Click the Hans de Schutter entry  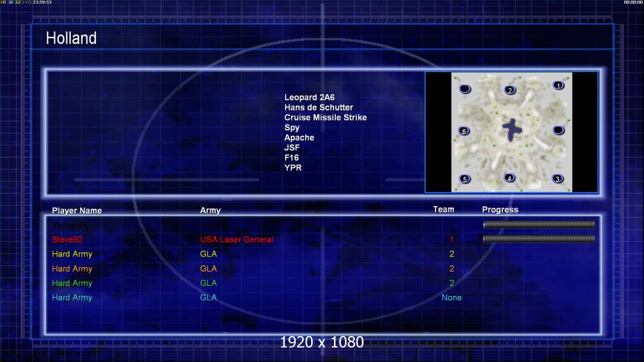point(318,107)
